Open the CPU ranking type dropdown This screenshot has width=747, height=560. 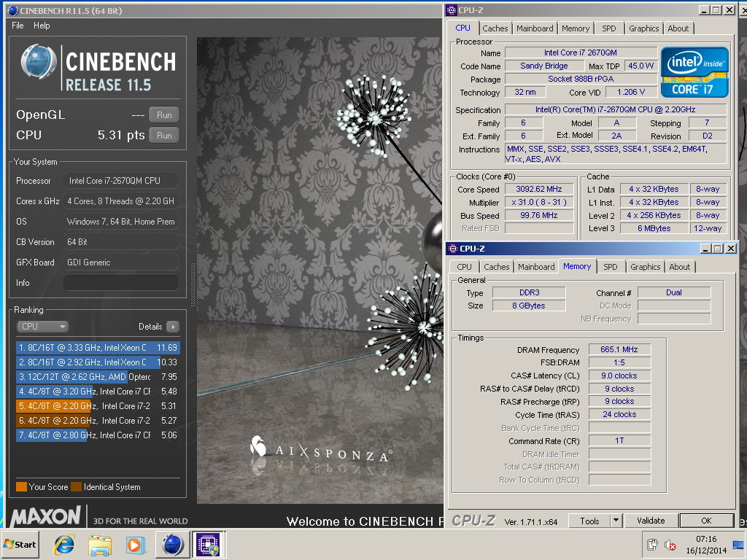[42, 326]
